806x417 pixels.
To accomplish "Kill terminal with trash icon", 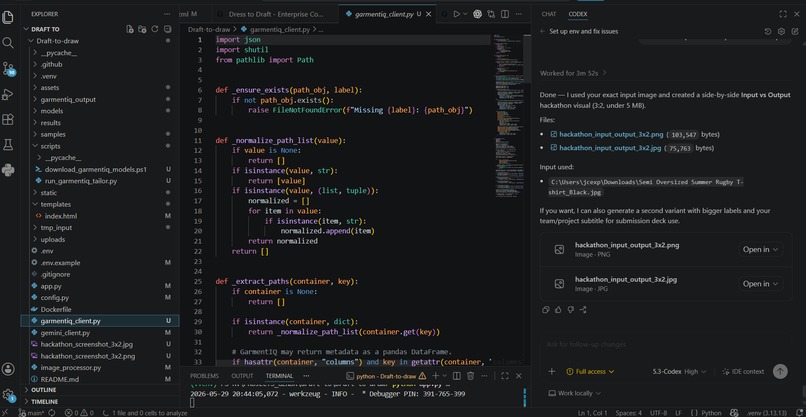I will pyautogui.click(x=470, y=376).
